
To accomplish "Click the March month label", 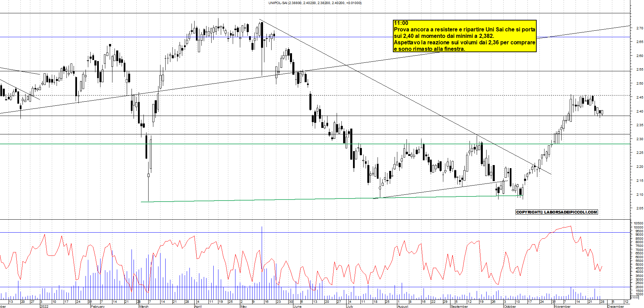I will pyautogui.click(x=144, y=306).
